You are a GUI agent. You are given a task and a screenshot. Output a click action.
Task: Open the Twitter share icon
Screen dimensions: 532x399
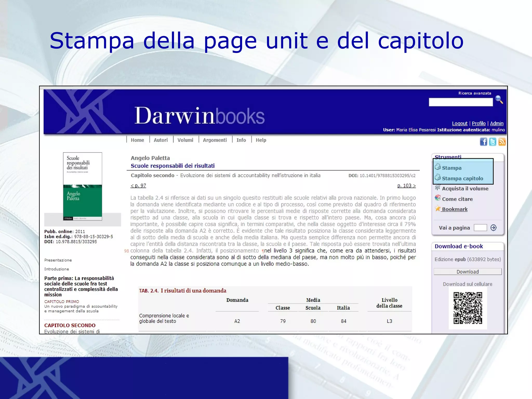(x=493, y=142)
